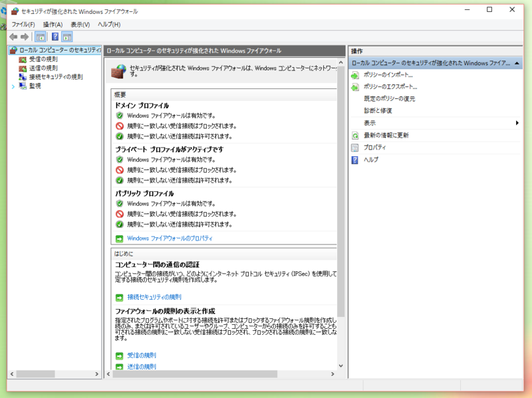This screenshot has width=532, height=398.
Task: Click the Forward arrow toolbar icon
Action: point(25,37)
